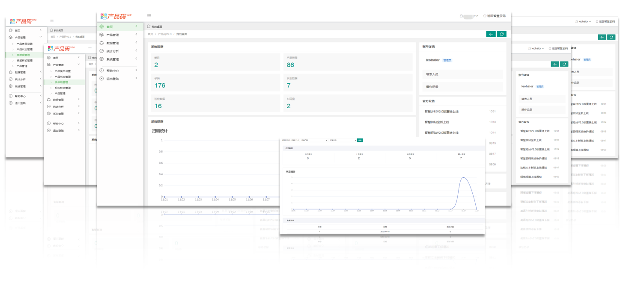Click 数据管理 icon in front window sidebar
644x286 pixels.
coord(101,43)
